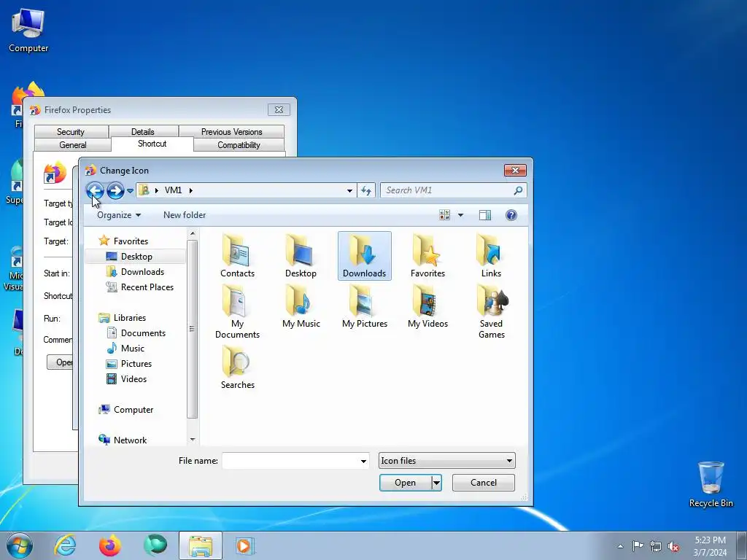Click navigation pane scroll up arrow
The height and width of the screenshot is (560, 747).
(193, 234)
